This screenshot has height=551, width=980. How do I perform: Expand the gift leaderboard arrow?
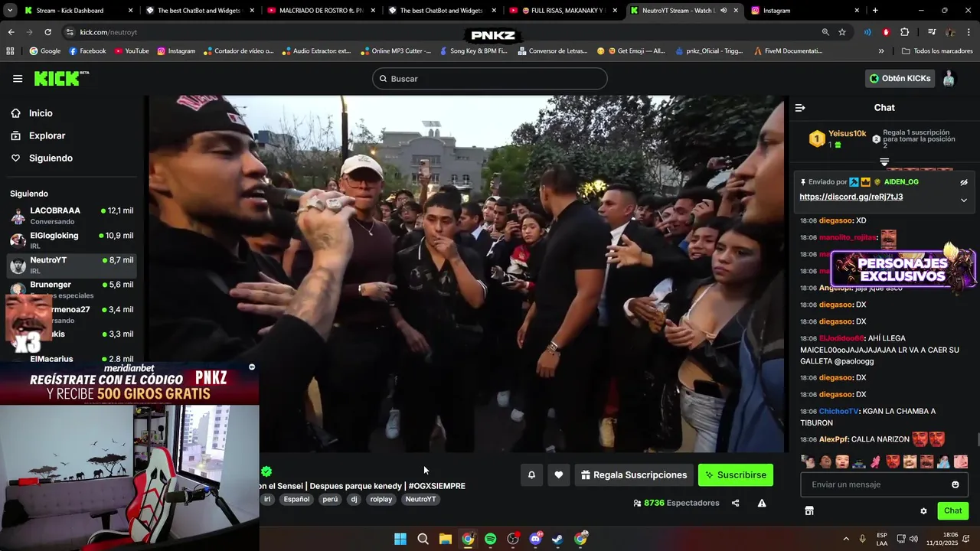(884, 161)
